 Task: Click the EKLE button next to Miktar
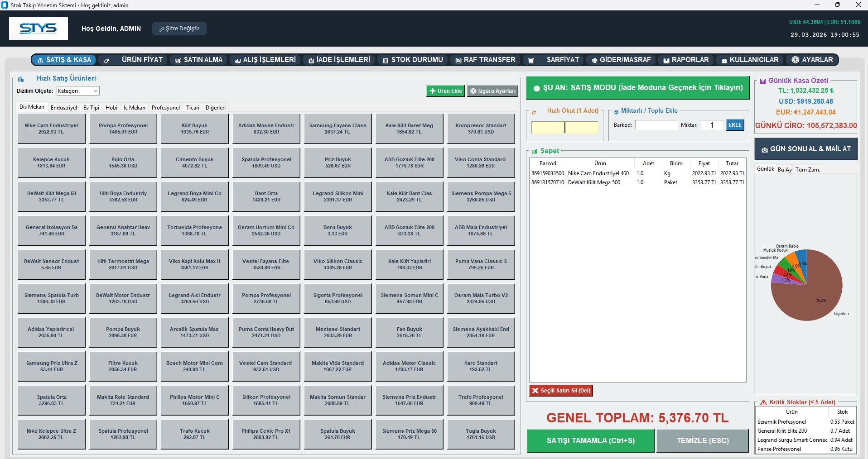point(735,125)
